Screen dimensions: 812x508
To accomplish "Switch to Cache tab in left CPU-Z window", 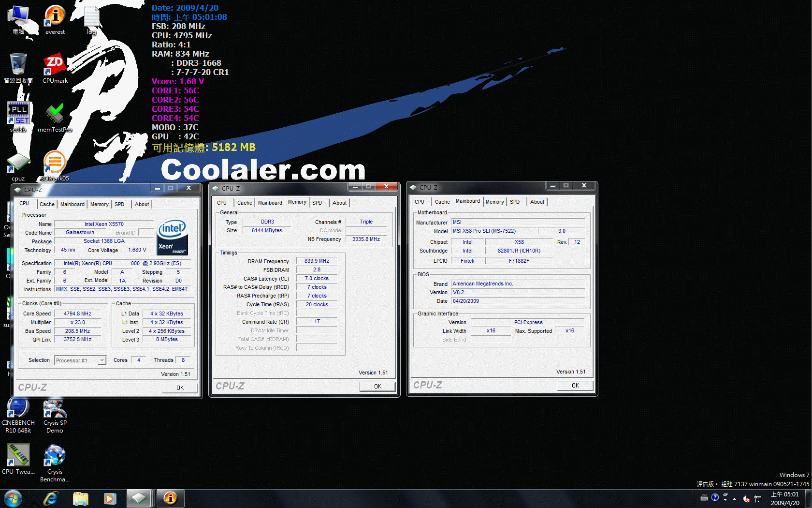I will click(47, 204).
